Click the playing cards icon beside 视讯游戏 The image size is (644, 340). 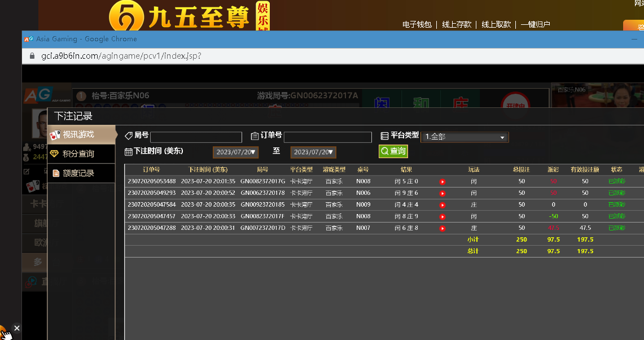pyautogui.click(x=55, y=135)
